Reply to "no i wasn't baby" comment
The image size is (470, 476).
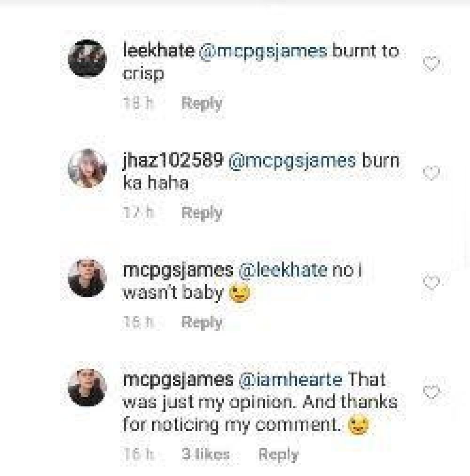[202, 322]
